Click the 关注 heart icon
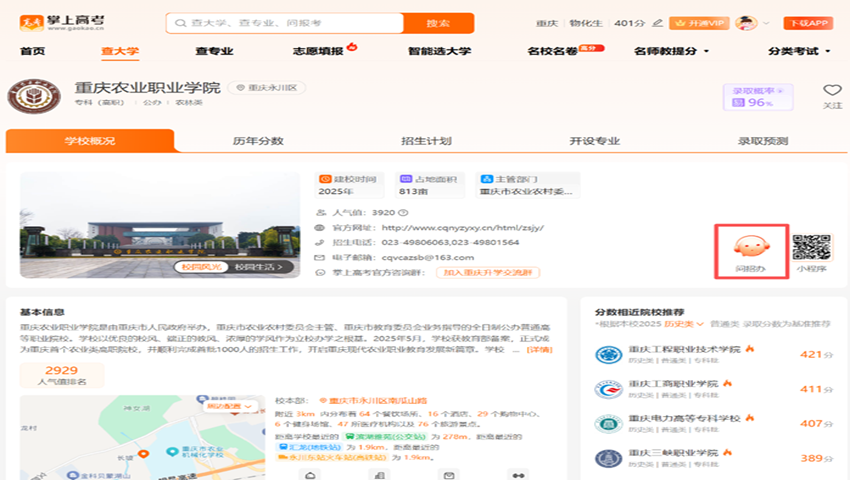850x480 pixels. [832, 91]
